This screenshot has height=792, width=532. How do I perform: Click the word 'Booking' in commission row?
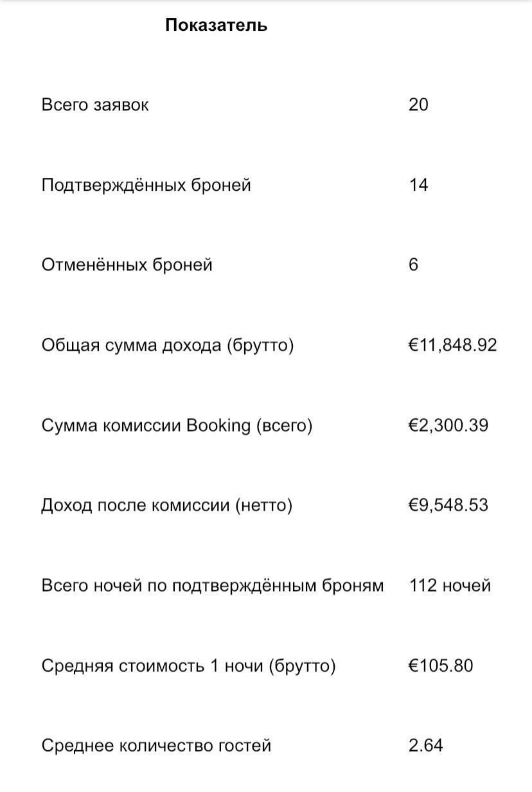point(218,425)
